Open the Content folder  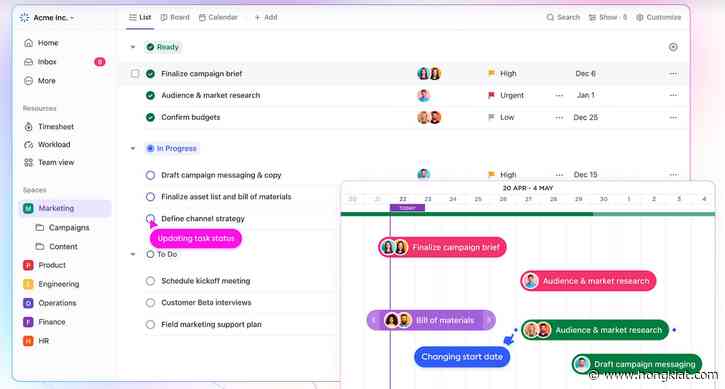tap(57, 247)
